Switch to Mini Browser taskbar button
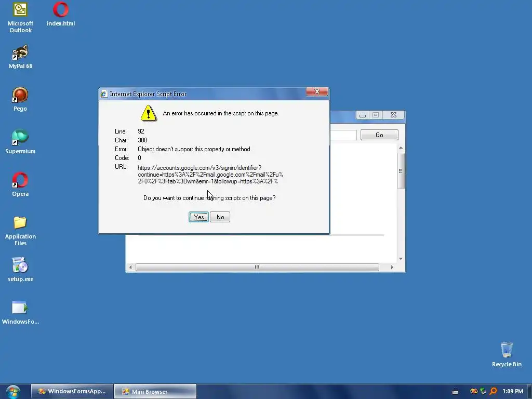This screenshot has width=532, height=399. (155, 391)
